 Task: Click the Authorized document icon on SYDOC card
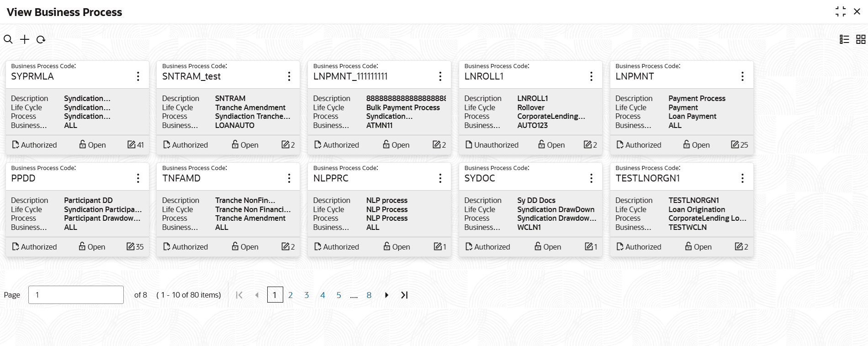[469, 246]
